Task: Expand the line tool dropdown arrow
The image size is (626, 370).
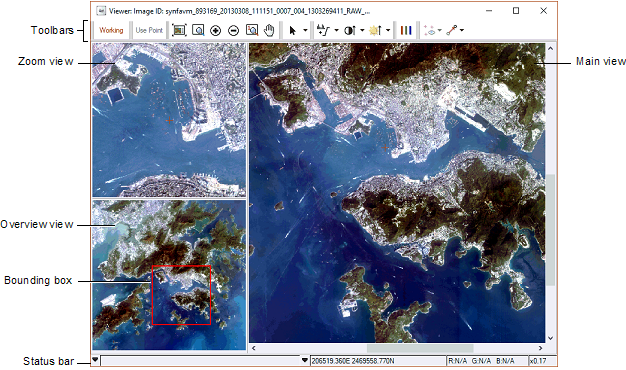Action: tap(462, 30)
